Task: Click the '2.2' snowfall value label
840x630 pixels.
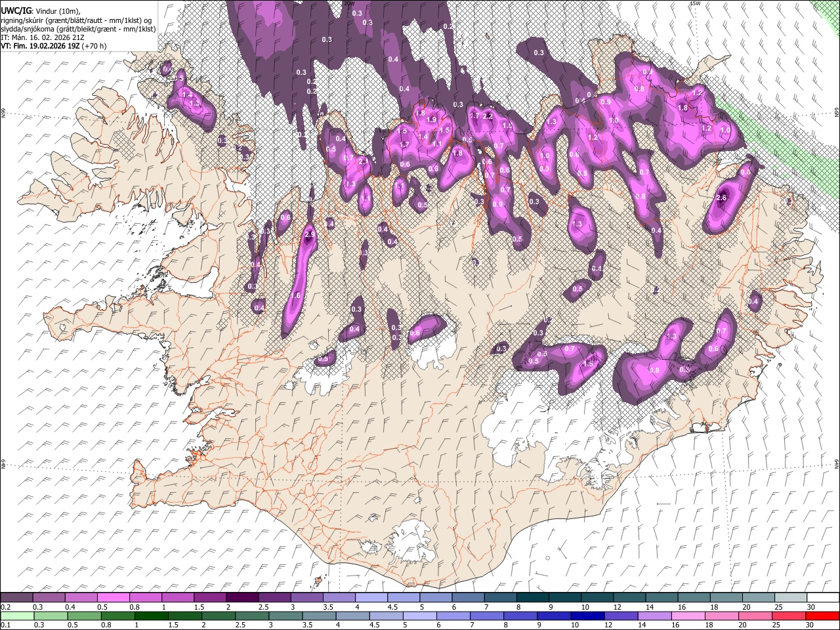Action: tap(488, 115)
